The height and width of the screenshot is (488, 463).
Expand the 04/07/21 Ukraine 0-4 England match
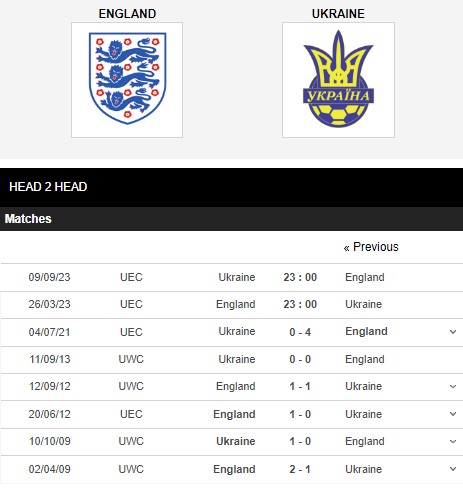pyautogui.click(x=453, y=332)
